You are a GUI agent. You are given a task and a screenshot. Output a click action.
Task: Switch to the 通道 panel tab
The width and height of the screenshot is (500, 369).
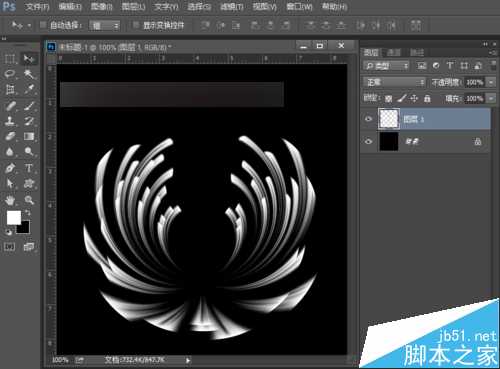394,52
